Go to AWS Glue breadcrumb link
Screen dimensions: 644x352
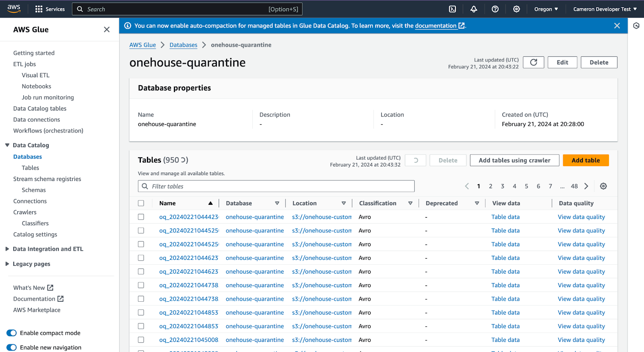[142, 45]
